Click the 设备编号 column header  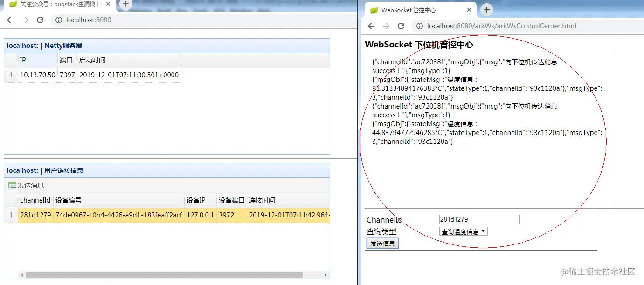tap(119, 200)
